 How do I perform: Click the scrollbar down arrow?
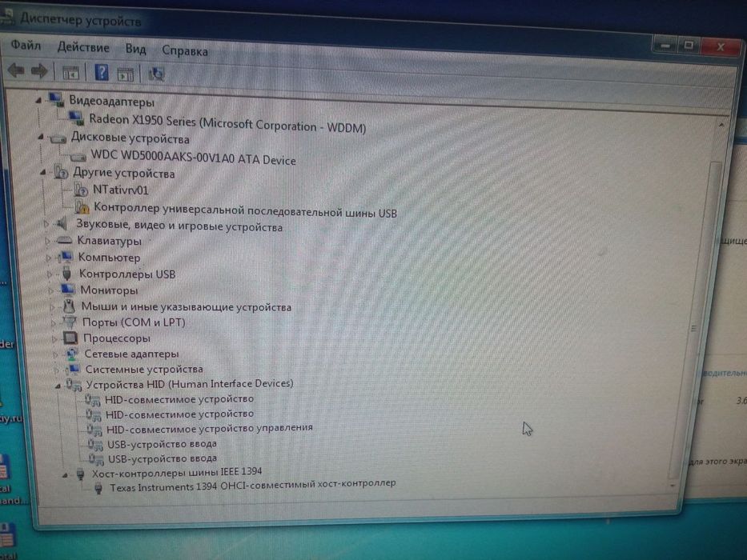673,486
